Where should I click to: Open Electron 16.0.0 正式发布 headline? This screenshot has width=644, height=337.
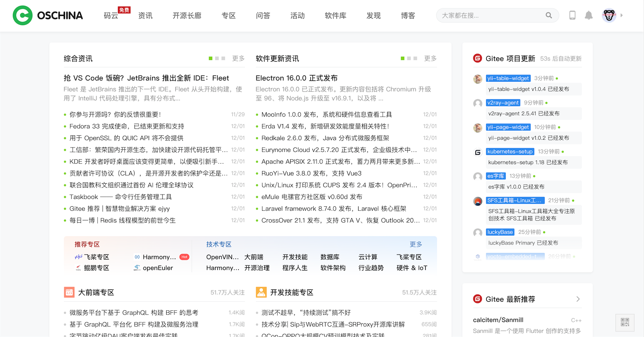click(x=297, y=78)
